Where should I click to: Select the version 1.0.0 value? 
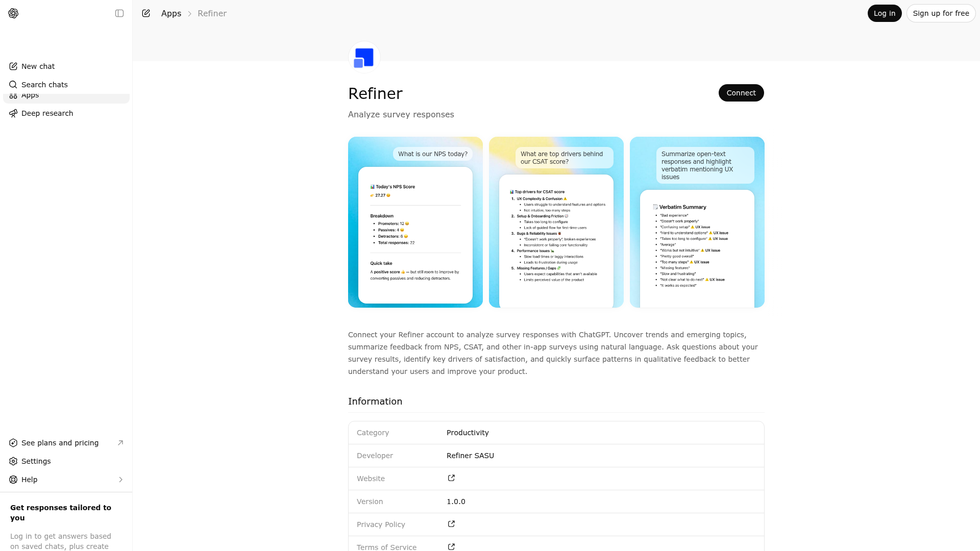pos(456,502)
